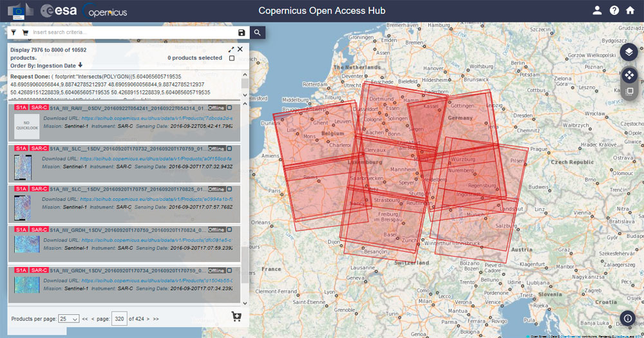The image size is (644, 338).
Task: Open quicklook thumbnail of SLC T170732 product
Action: 23,167
